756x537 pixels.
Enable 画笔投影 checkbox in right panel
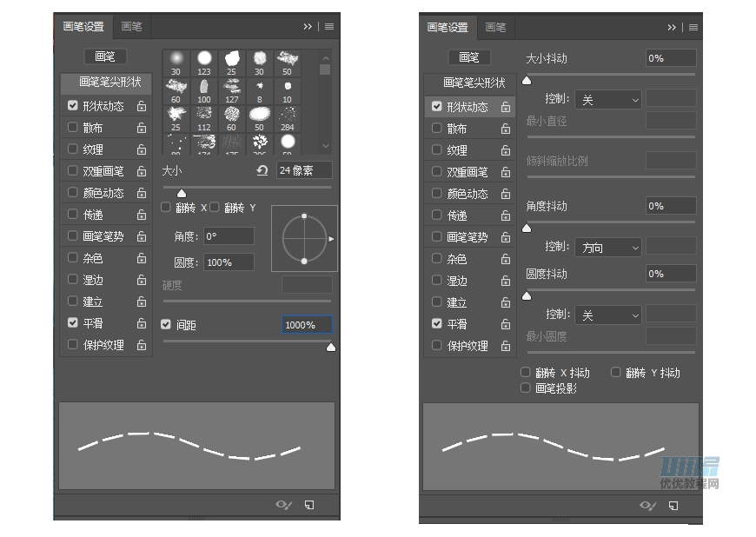[x=526, y=388]
